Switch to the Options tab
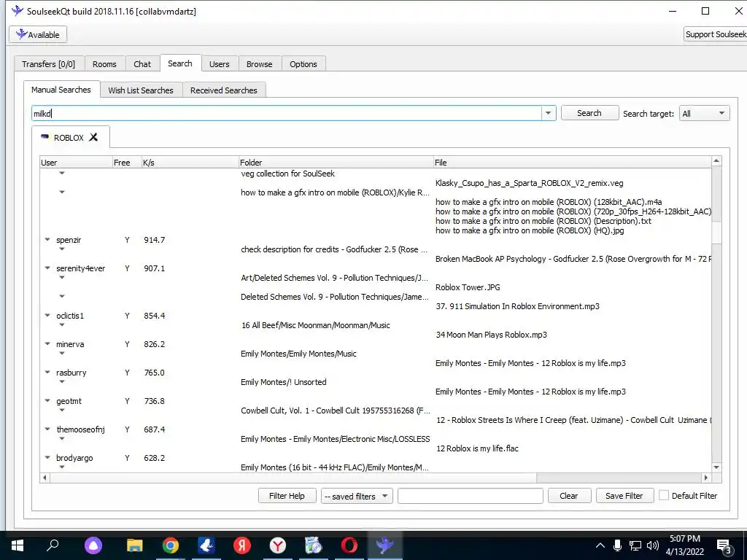The width and height of the screenshot is (747, 560). [303, 64]
